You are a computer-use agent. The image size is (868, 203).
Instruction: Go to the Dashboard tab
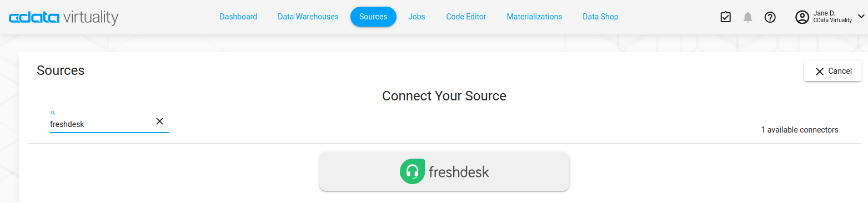(x=238, y=17)
